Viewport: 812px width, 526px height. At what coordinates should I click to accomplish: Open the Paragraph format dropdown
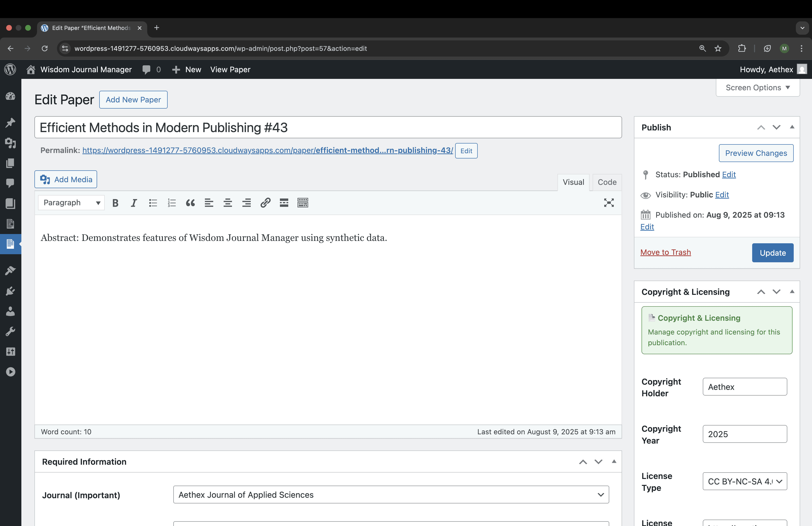(x=71, y=203)
